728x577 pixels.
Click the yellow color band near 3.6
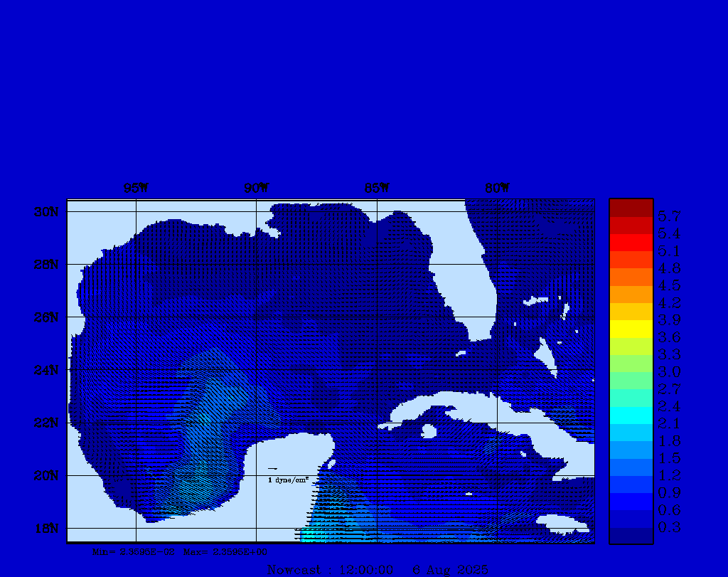[x=631, y=329]
